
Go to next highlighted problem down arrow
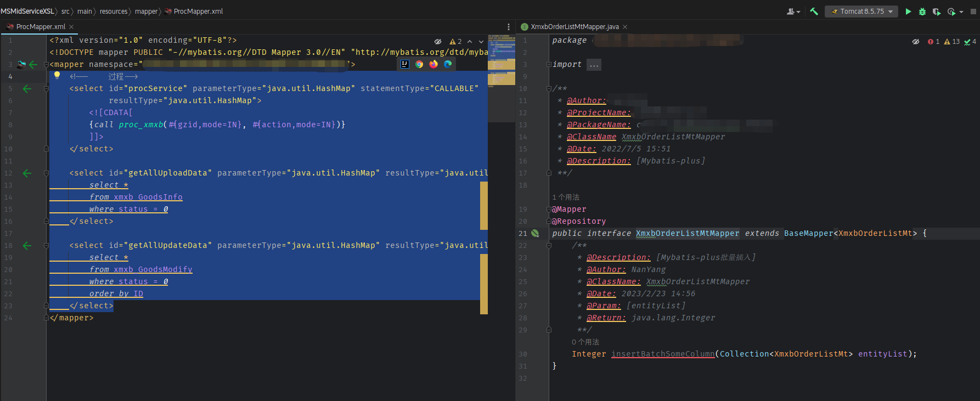[481, 42]
